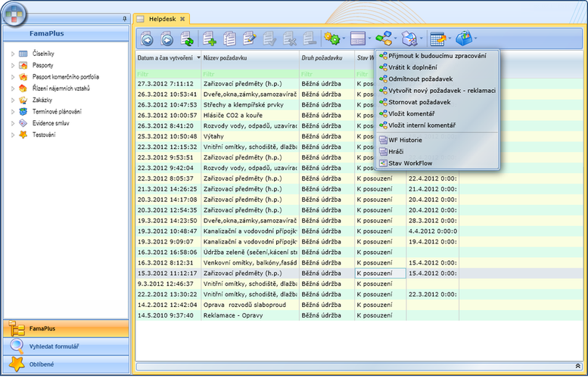Open the round application menu orb

click(14, 14)
